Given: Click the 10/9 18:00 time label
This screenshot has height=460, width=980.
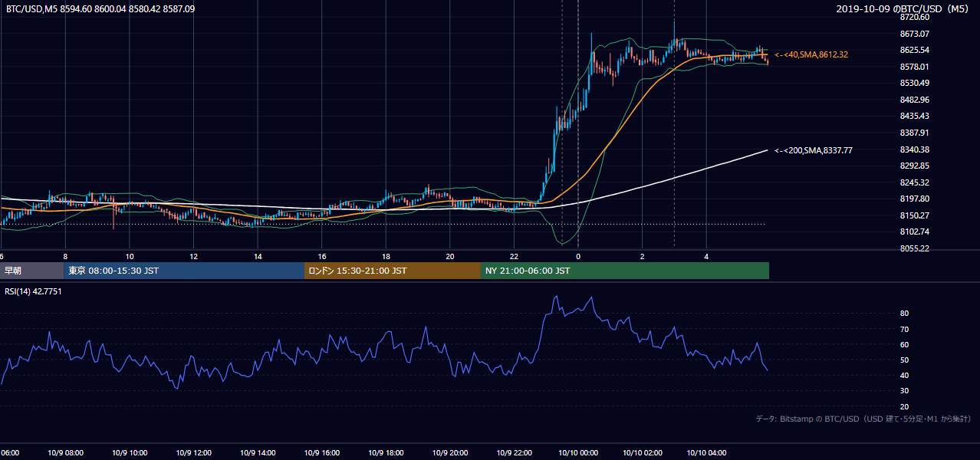Looking at the screenshot, I should coord(386,453).
